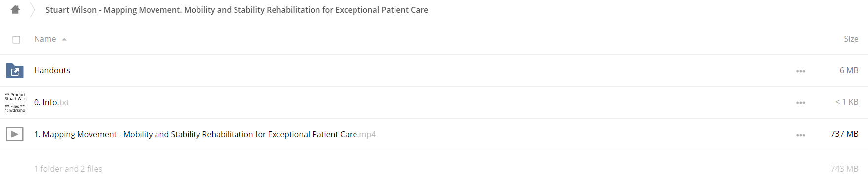
Task: Open the shared Handouts folder icon
Action: click(x=15, y=71)
